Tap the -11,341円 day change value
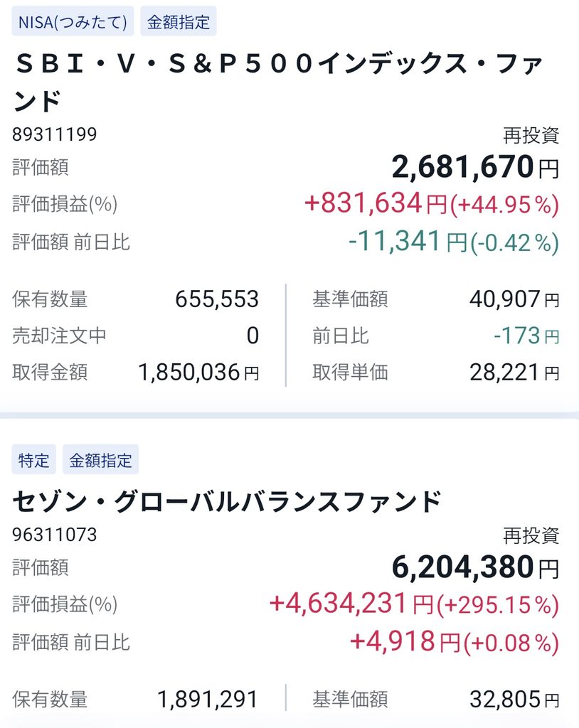579x728 pixels. [x=408, y=242]
